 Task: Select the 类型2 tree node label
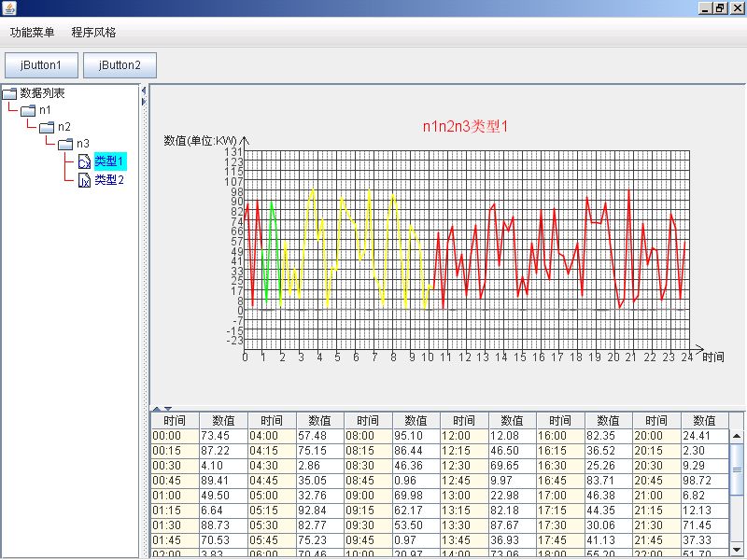(109, 180)
